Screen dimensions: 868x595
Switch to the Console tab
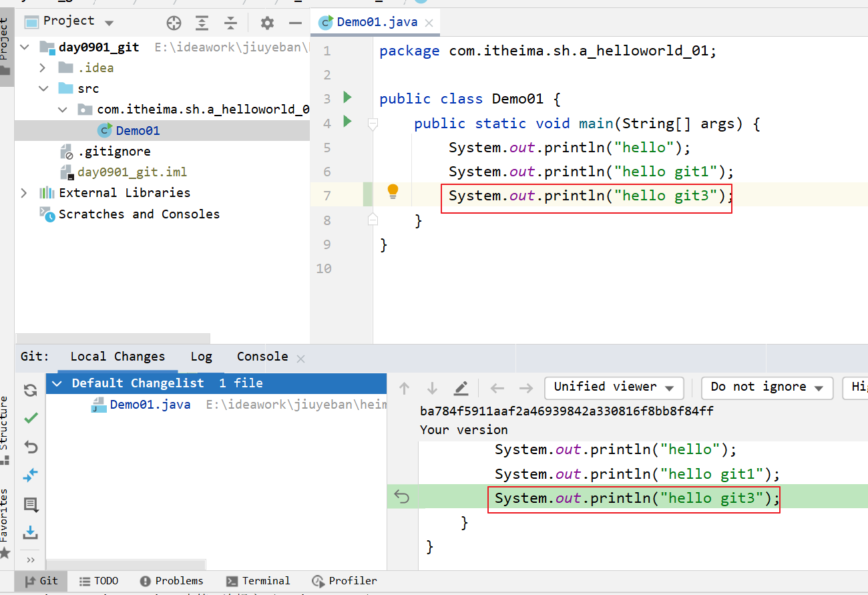pos(262,357)
